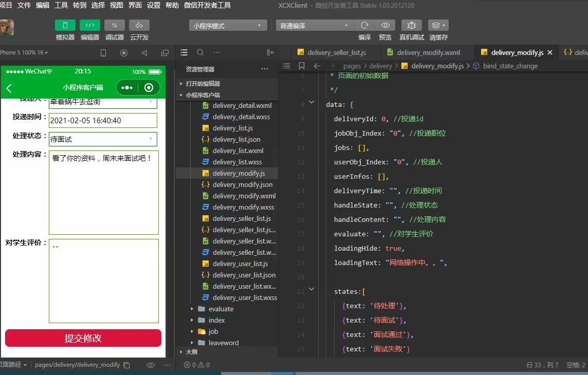
Task: Open the 编辑 menu
Action: click(42, 5)
